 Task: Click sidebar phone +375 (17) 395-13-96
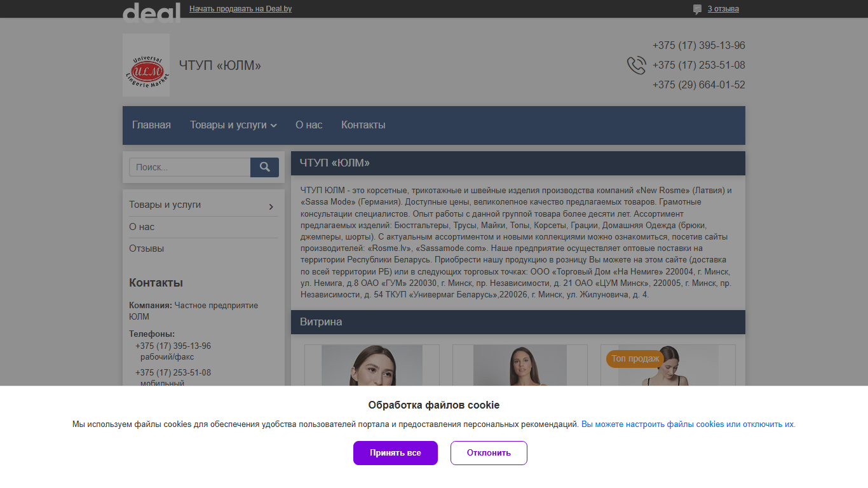point(173,346)
